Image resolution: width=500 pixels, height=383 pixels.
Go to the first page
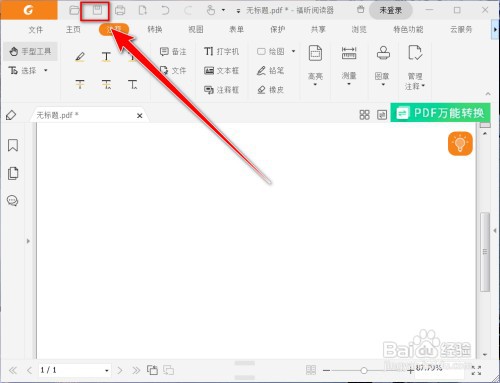13,370
